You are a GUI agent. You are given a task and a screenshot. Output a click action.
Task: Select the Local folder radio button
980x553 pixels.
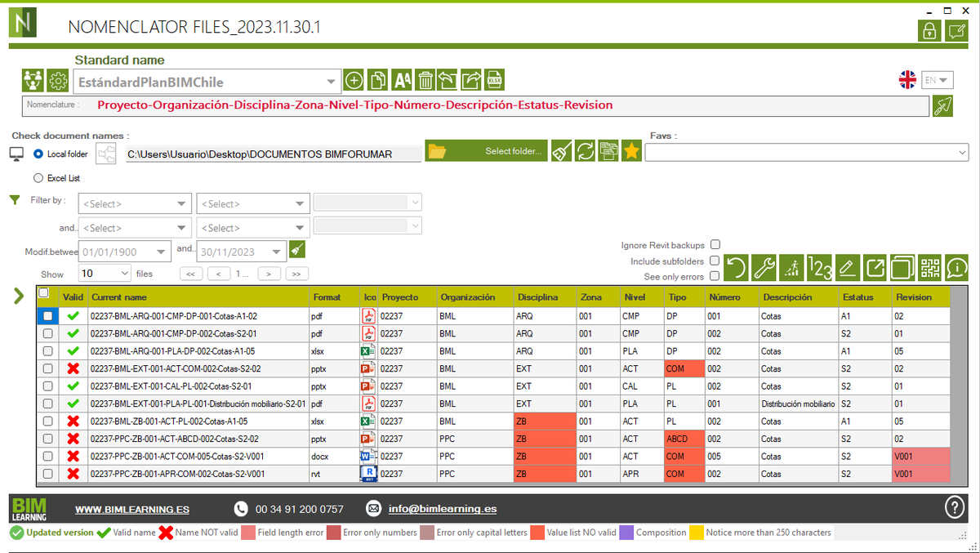coord(38,154)
